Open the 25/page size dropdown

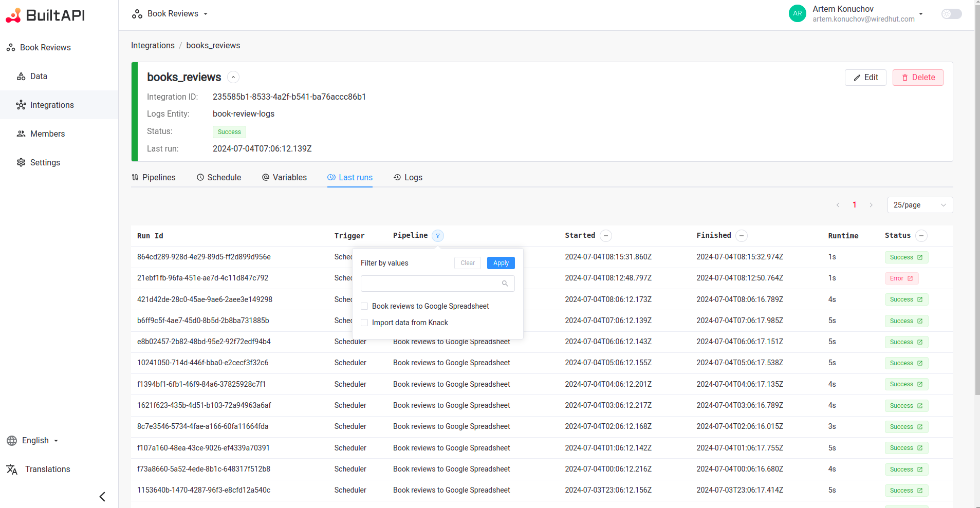coord(920,205)
